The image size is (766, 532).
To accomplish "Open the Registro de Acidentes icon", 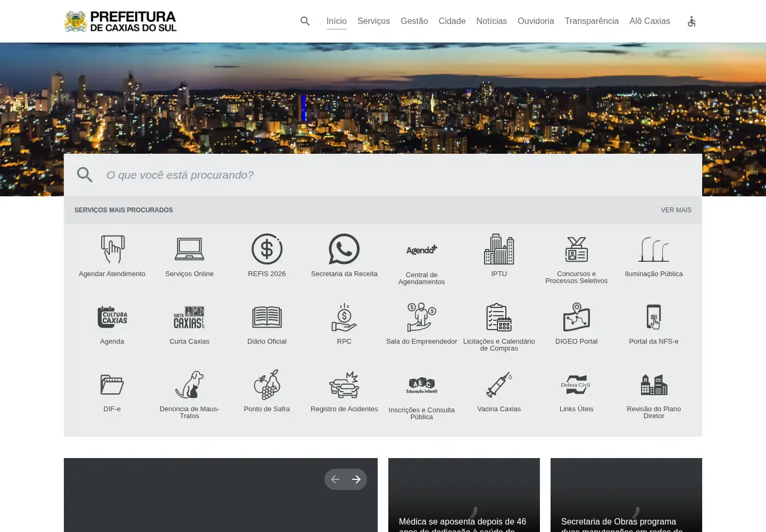I will [344, 384].
